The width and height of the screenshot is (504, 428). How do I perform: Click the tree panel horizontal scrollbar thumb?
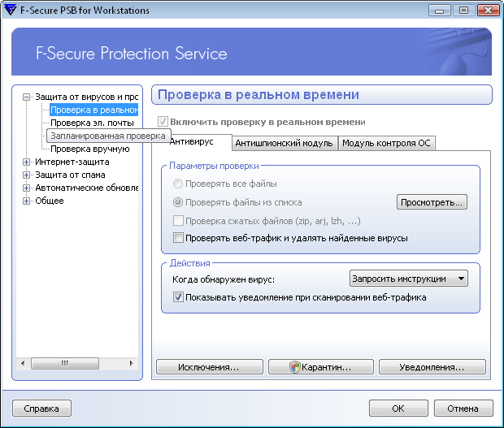point(65,364)
